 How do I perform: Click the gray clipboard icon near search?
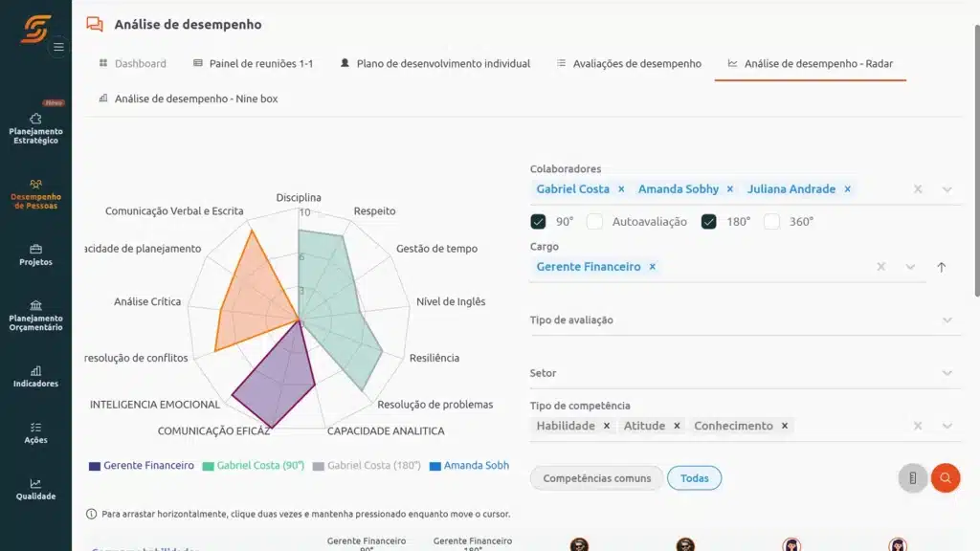pyautogui.click(x=912, y=477)
